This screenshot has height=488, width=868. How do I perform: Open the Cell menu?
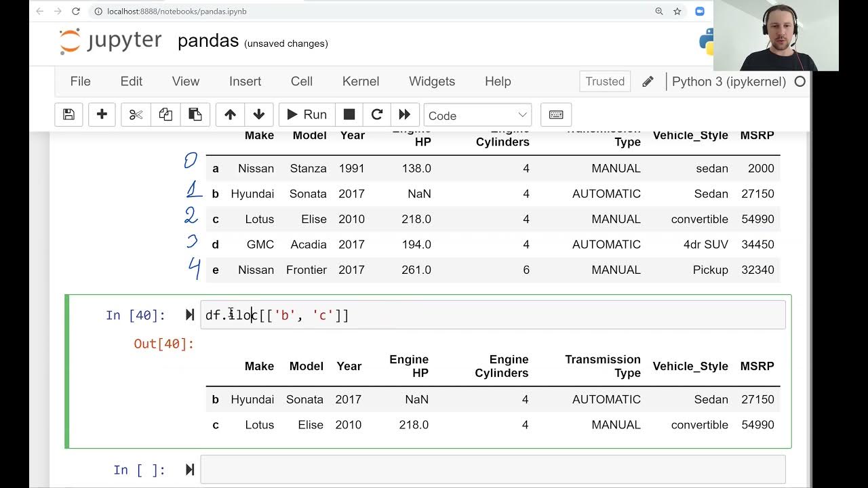302,81
